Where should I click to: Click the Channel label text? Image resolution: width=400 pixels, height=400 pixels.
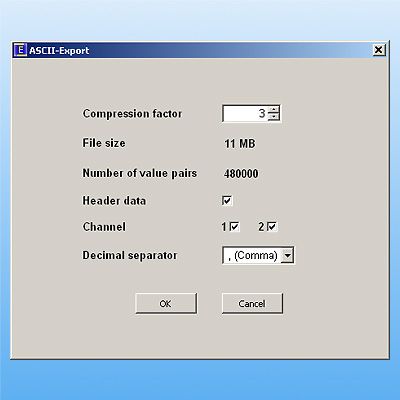(x=104, y=227)
